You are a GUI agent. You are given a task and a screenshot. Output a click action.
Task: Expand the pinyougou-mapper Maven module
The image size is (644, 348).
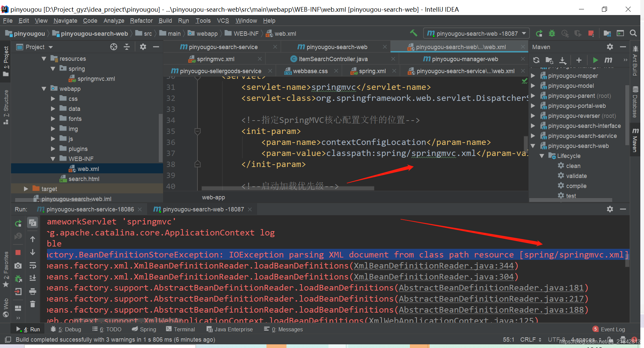[x=533, y=76]
